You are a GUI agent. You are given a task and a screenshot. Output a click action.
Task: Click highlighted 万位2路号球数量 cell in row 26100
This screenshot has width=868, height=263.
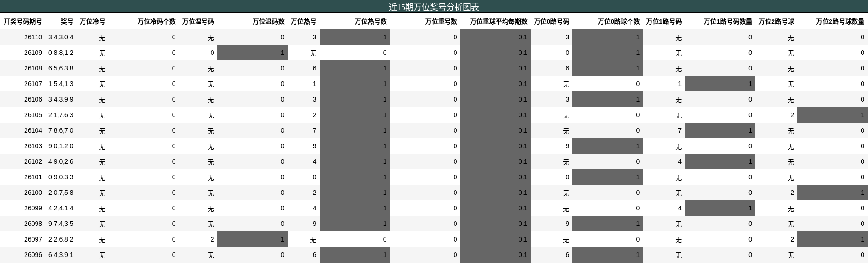(x=832, y=193)
